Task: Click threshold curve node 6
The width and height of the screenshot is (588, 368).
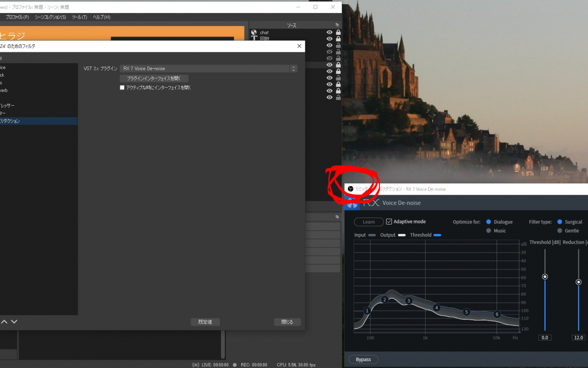Action: pyautogui.click(x=497, y=314)
